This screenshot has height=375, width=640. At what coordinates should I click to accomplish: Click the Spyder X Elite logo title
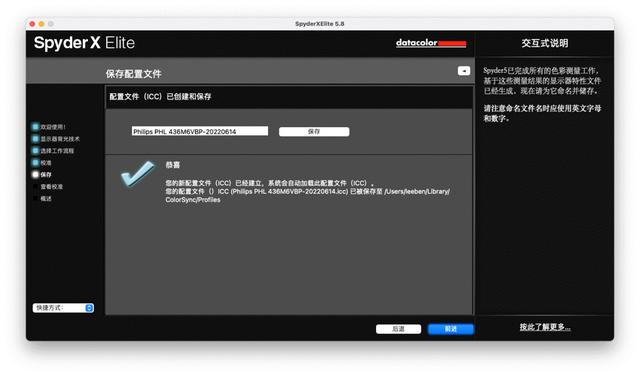(84, 43)
